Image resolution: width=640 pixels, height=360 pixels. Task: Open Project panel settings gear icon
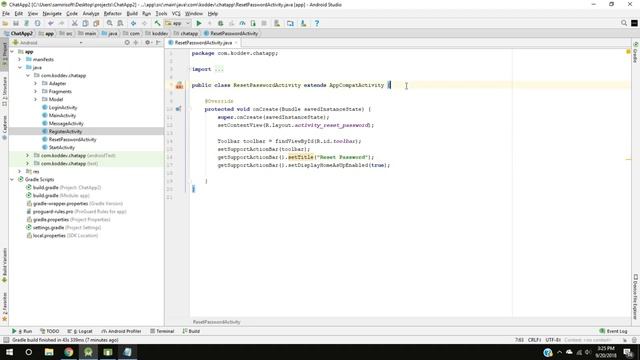(x=147, y=42)
